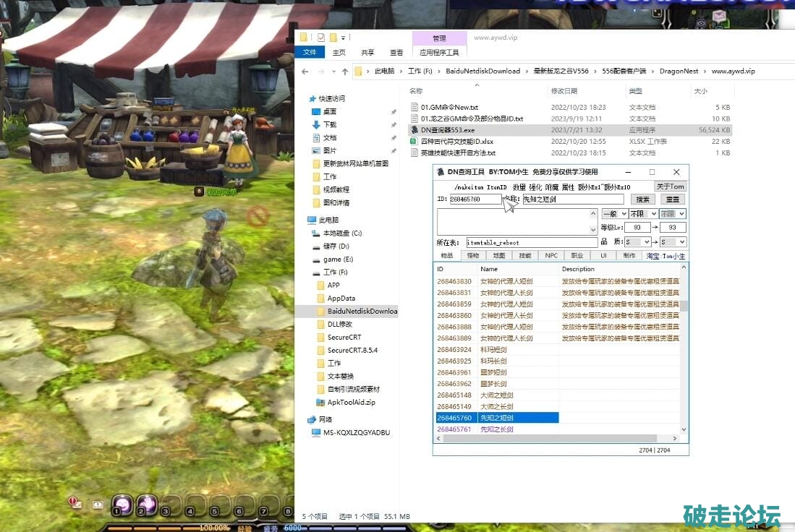Click the 重置 button
This screenshot has width=795, height=532.
pyautogui.click(x=672, y=199)
